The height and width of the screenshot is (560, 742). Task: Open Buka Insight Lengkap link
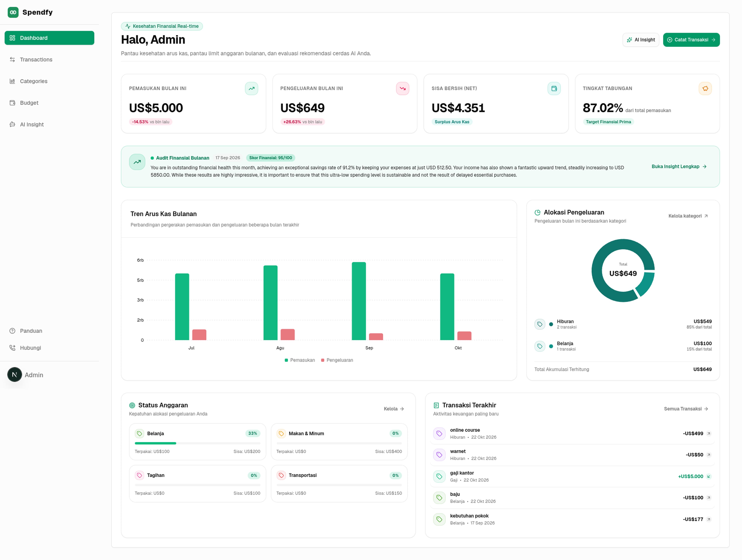point(679,166)
